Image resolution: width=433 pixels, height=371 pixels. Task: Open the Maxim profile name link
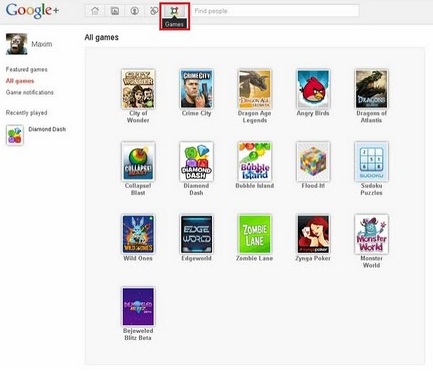[x=42, y=44]
